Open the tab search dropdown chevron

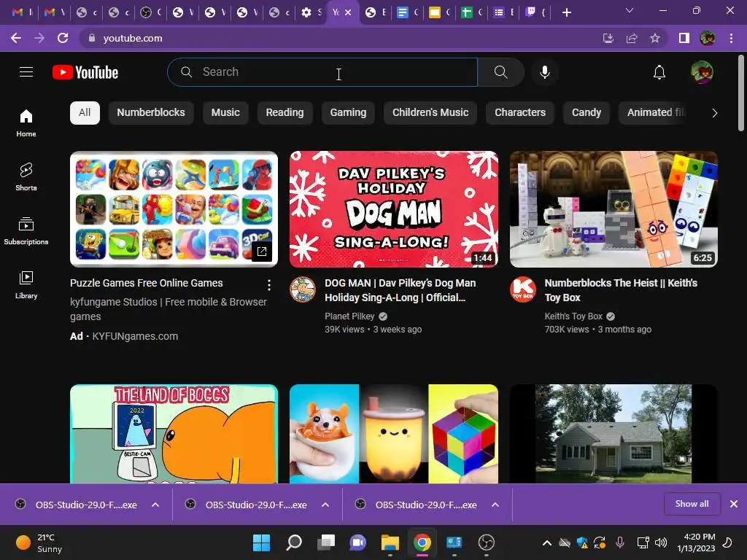coord(630,10)
